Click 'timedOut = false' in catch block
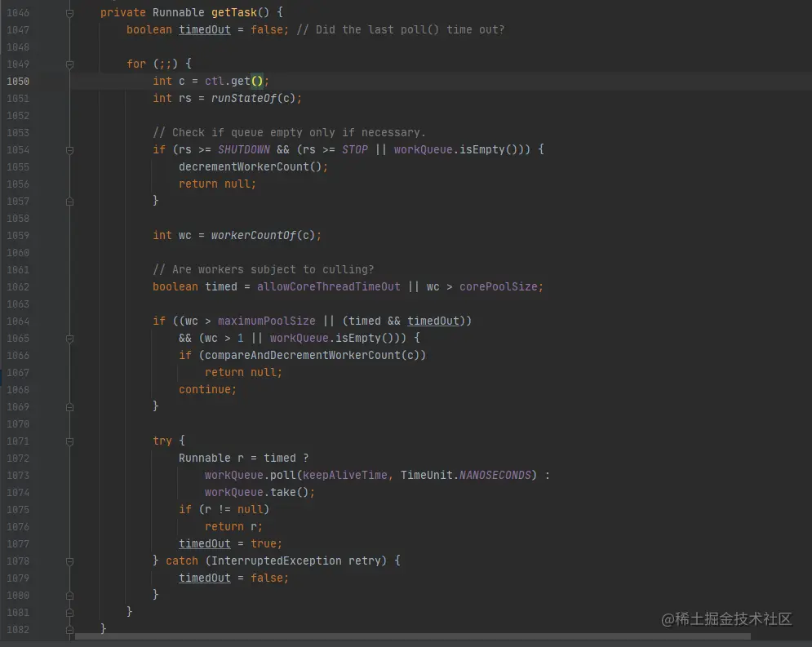 231,578
